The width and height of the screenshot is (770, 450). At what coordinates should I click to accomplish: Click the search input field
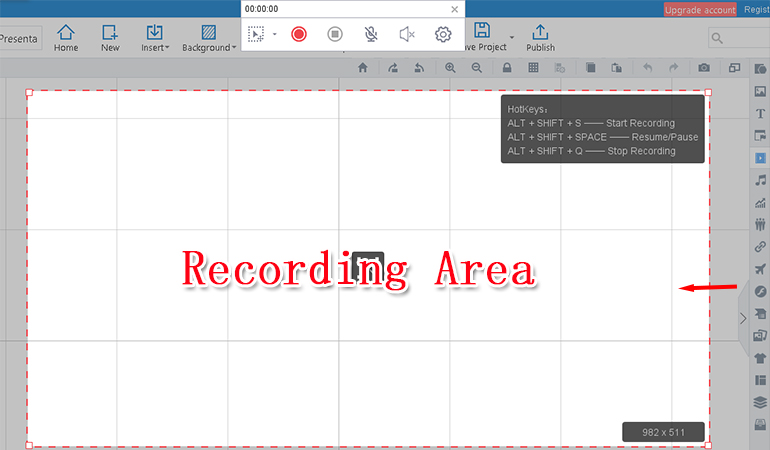click(x=739, y=38)
